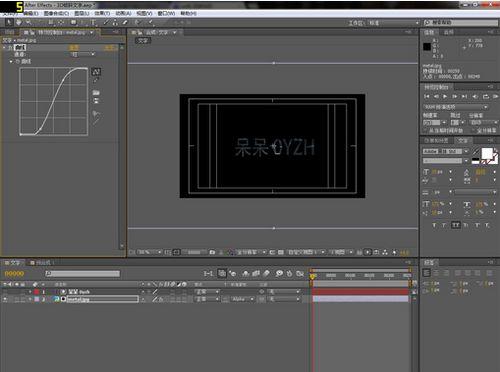The width and height of the screenshot is (500, 372).
Task: Open the font family dropdown
Action: (x=445, y=151)
